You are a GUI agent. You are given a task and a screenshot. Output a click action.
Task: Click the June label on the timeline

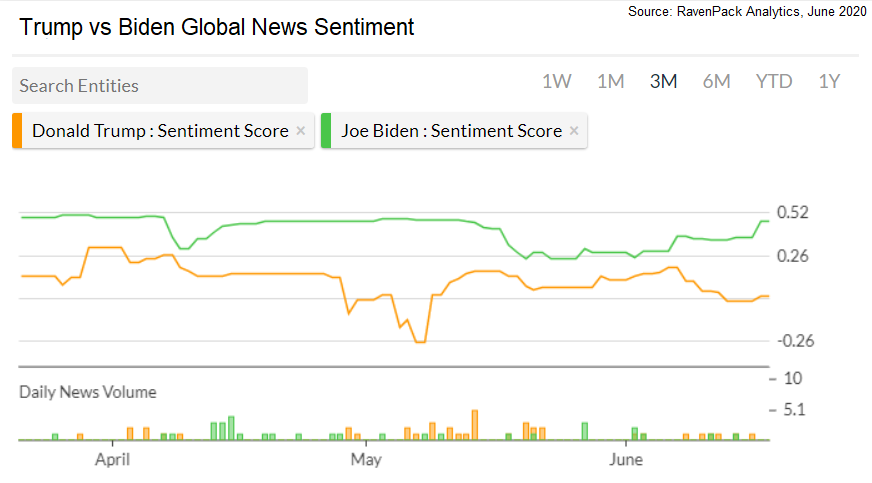tap(626, 460)
